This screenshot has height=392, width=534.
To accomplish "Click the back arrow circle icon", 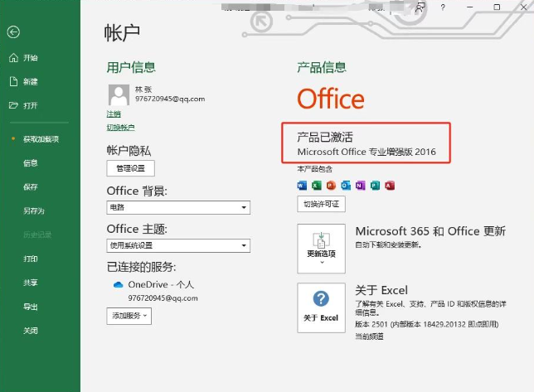I will (13, 32).
